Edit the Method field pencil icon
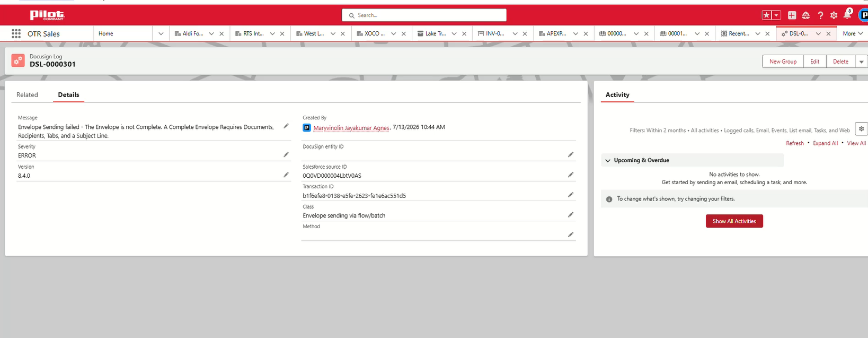The height and width of the screenshot is (338, 868). (x=571, y=235)
